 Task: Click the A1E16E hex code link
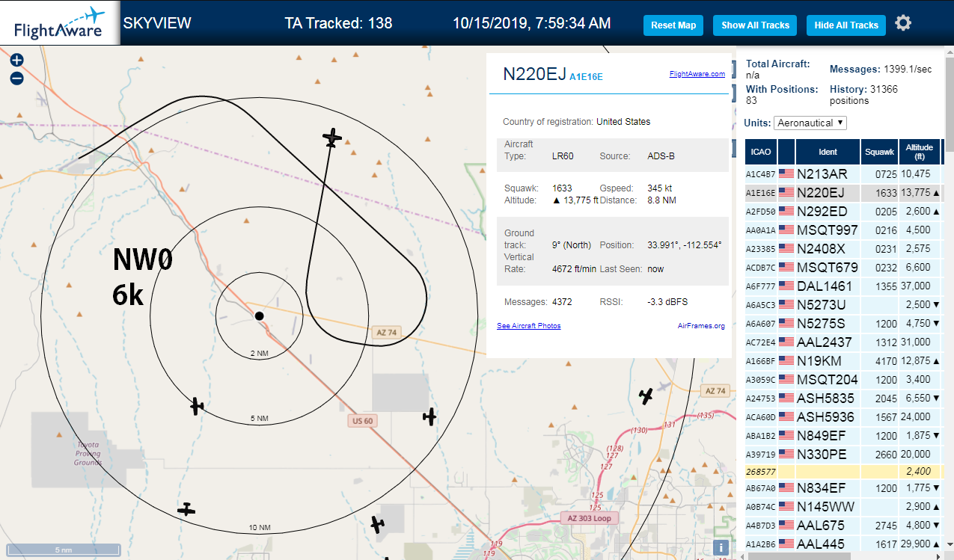[586, 76]
